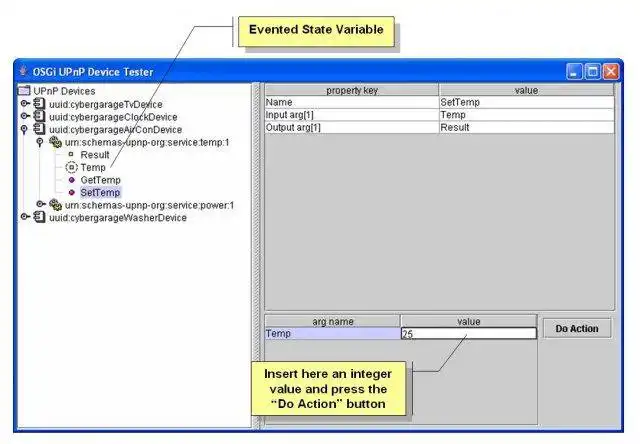
Task: Click the Input arg[1] cell
Action: (352, 115)
